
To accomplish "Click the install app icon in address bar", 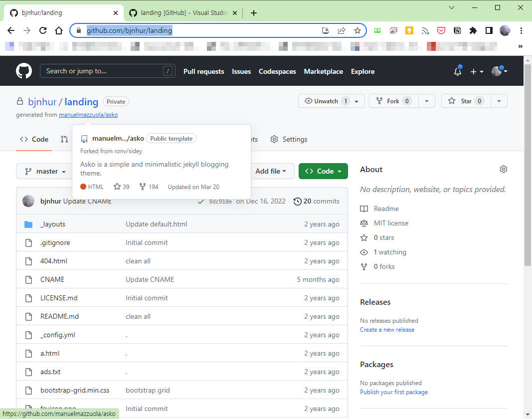I will (326, 30).
